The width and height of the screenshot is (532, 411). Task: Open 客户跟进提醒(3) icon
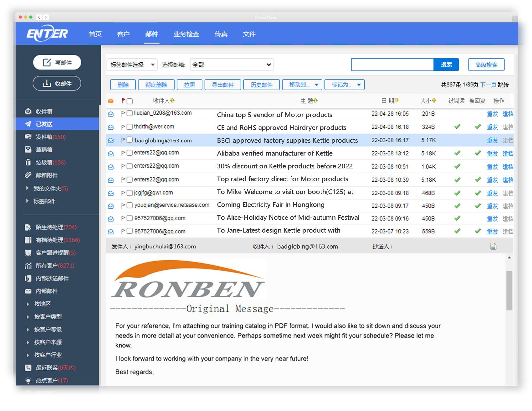(28, 253)
